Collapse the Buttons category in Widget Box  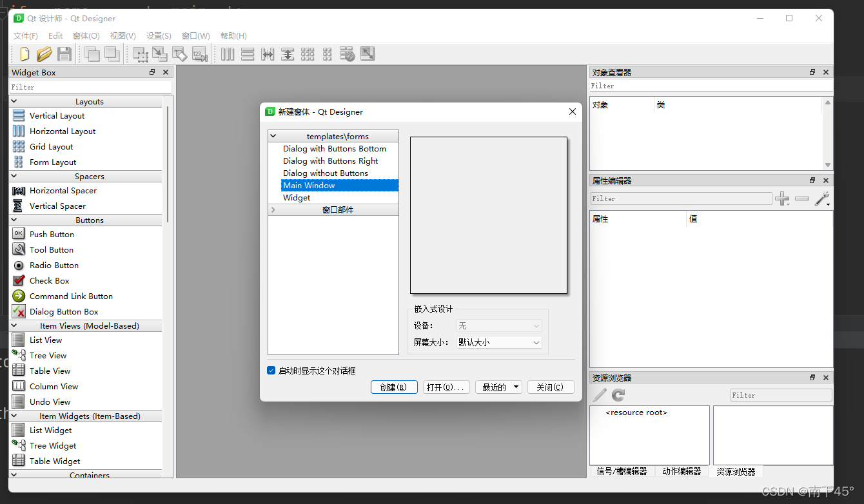click(14, 220)
